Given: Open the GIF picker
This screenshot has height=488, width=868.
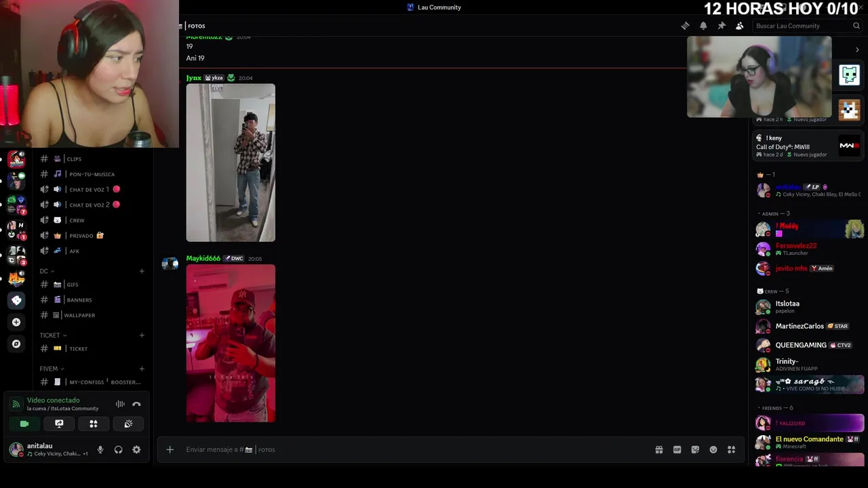Looking at the screenshot, I should pos(677,449).
